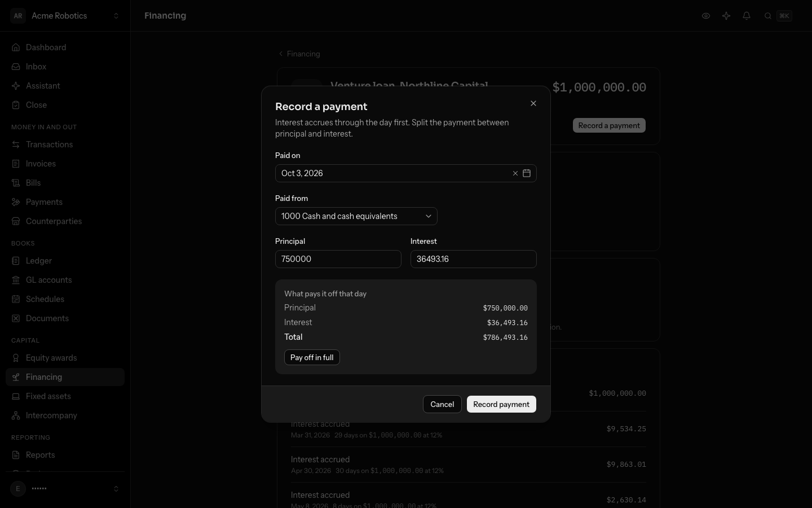
Task: Open Invoices in sidebar
Action: (x=65, y=164)
